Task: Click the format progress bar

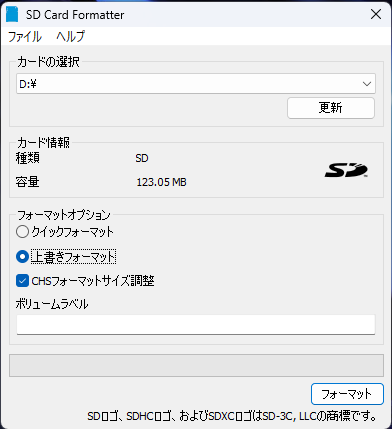Action: click(196, 366)
